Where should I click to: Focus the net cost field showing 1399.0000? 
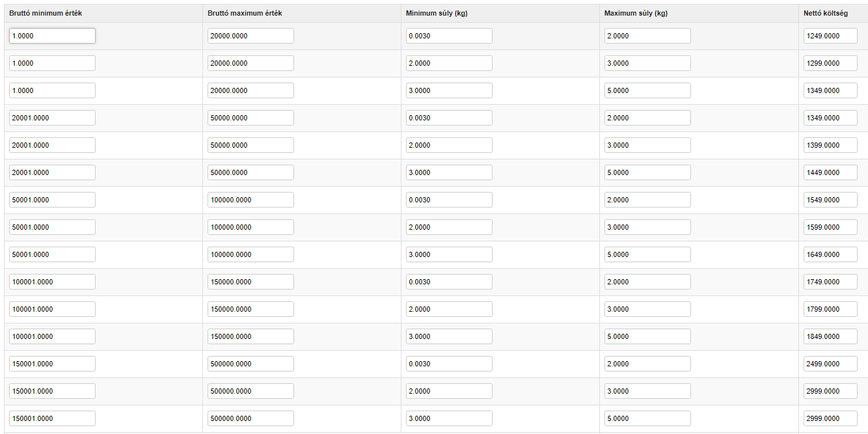(830, 145)
